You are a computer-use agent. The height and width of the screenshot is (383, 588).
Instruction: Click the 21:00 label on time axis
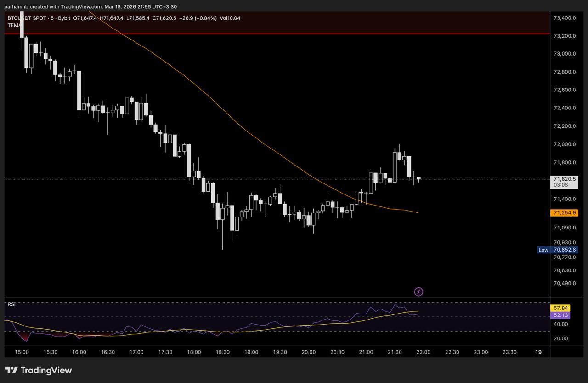pos(366,352)
